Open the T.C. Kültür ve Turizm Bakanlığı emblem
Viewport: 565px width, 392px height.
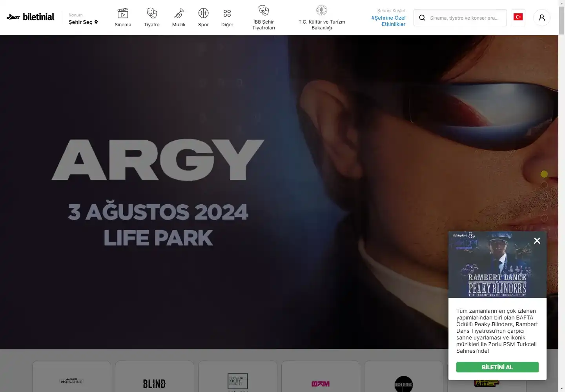click(x=322, y=10)
